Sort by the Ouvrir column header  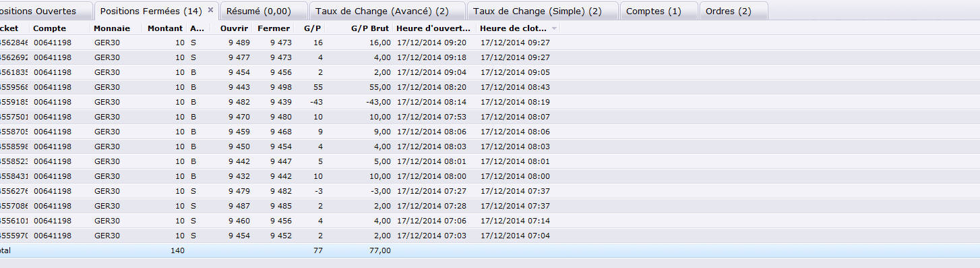point(234,28)
